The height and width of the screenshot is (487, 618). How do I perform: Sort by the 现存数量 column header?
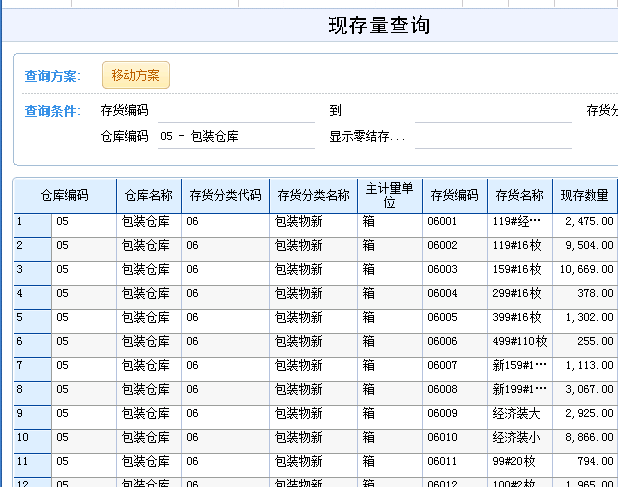click(x=584, y=196)
